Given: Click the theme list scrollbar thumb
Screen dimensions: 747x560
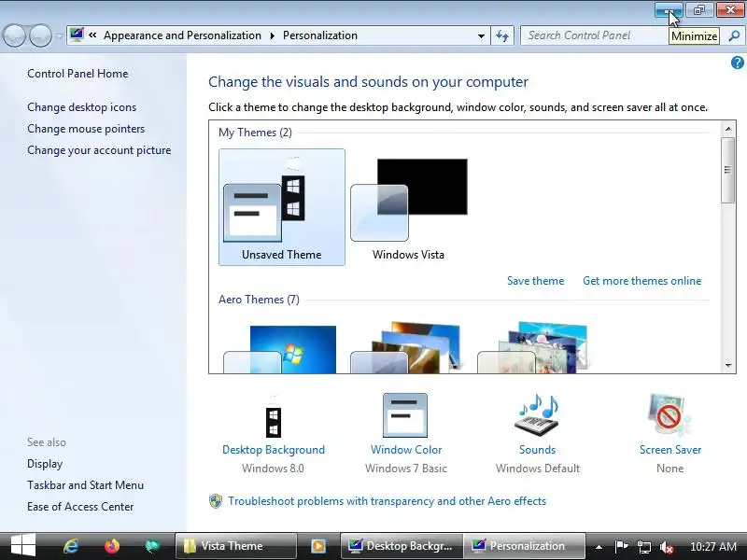Looking at the screenshot, I should point(728,170).
